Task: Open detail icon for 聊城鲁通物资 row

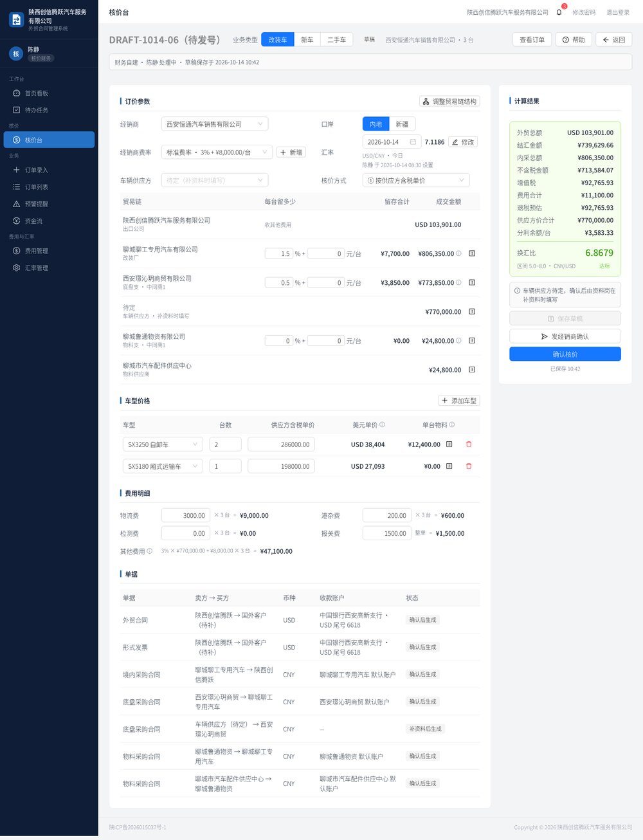Action: (x=472, y=340)
